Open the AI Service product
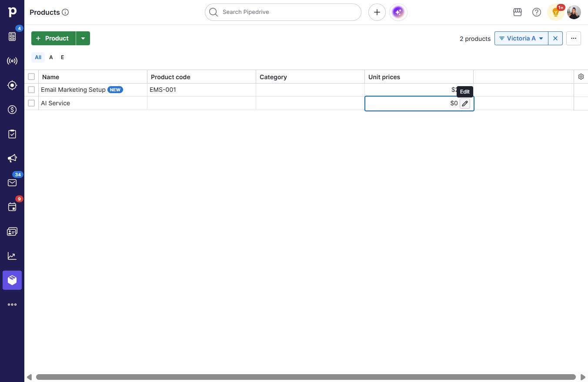588x382 pixels. coord(55,103)
